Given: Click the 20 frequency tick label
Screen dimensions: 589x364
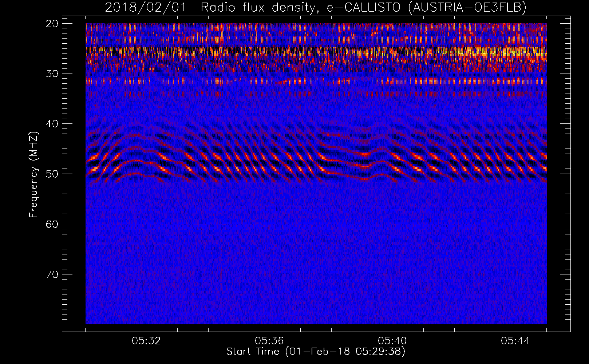Looking at the screenshot, I should pyautogui.click(x=53, y=24).
